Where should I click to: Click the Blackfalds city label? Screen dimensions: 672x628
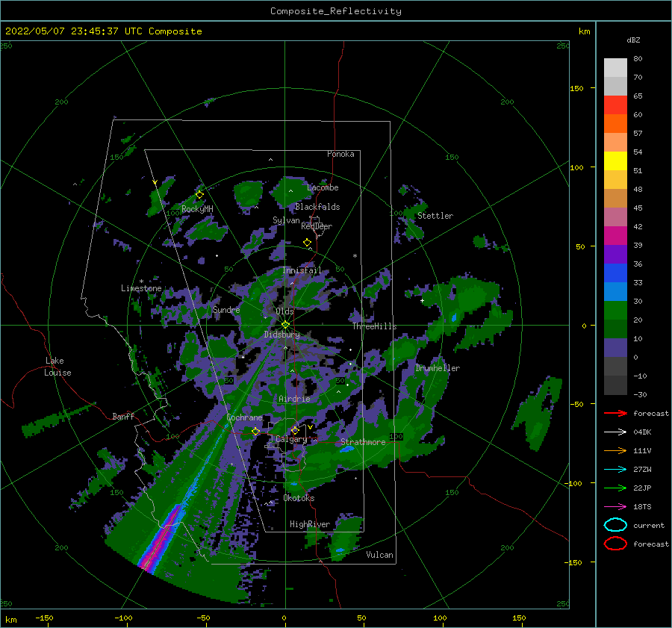tap(317, 207)
